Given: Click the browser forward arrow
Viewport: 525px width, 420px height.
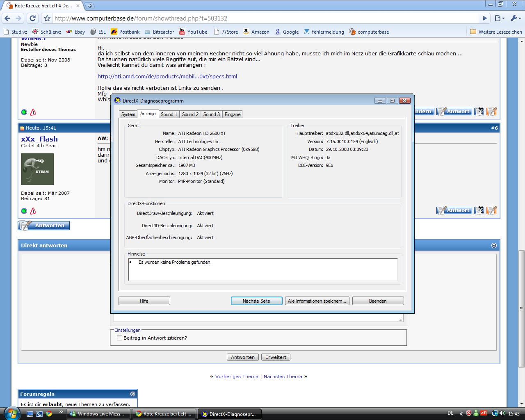Looking at the screenshot, I should point(18,18).
